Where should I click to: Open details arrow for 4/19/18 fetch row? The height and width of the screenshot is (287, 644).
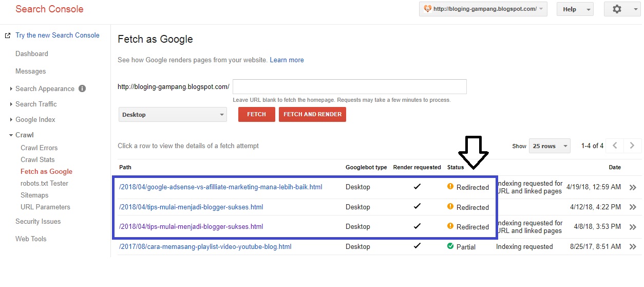tap(633, 188)
